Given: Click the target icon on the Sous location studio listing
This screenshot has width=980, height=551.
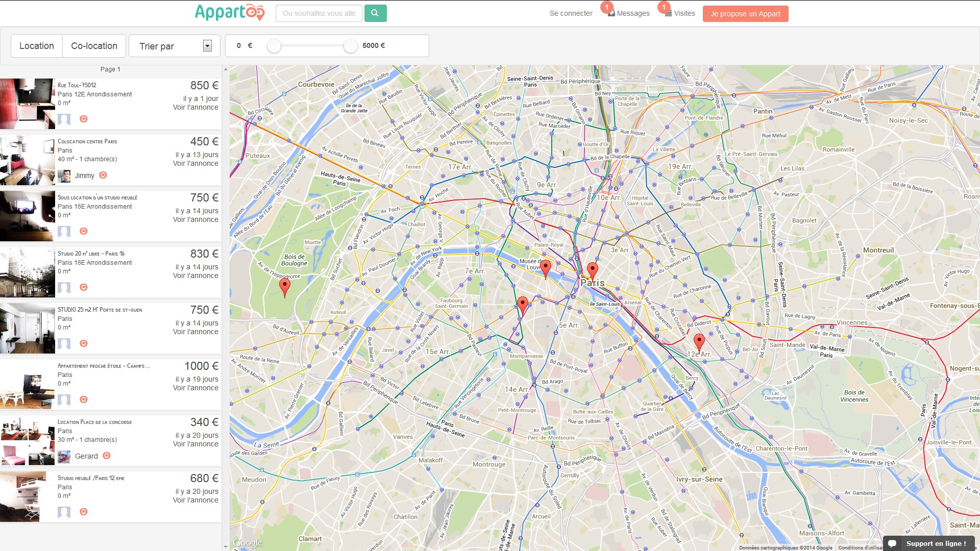Looking at the screenshot, I should tap(84, 231).
